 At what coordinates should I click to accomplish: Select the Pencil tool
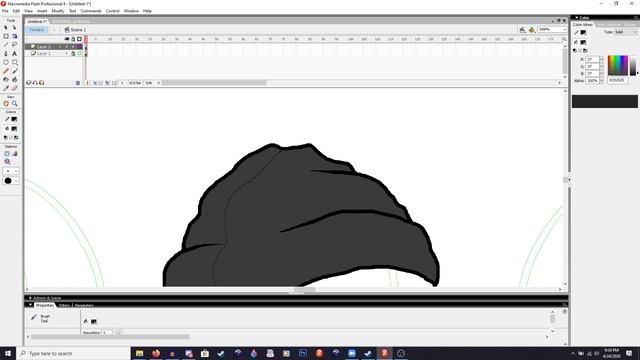pyautogui.click(x=6, y=71)
